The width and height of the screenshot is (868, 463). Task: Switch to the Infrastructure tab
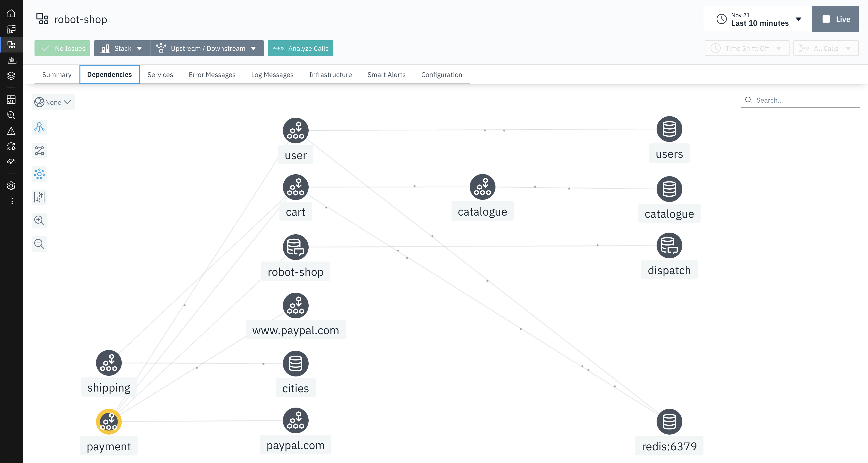330,74
